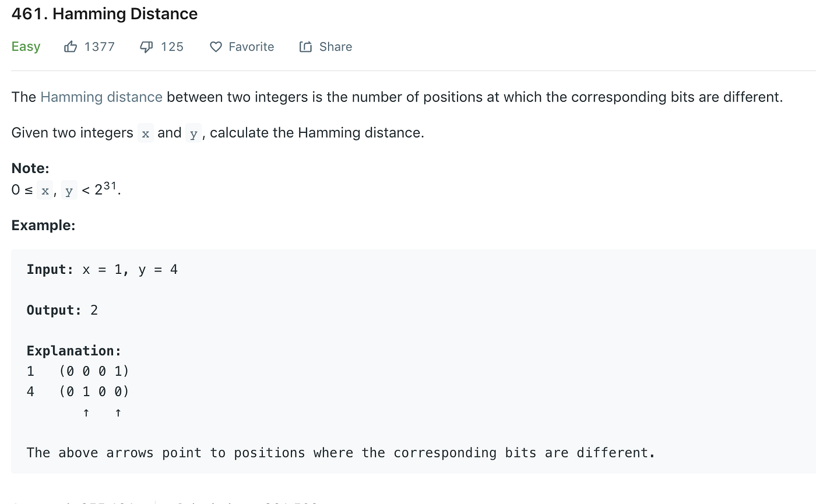Screen dimensions: 816x504
Task: Click the thumbs-up like icon
Action: point(71,47)
